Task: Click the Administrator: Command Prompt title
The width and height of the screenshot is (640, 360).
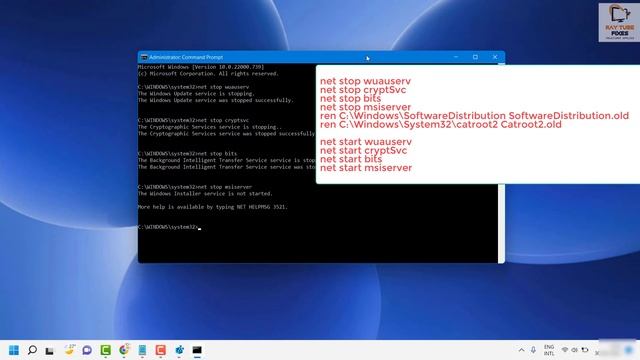Action: pyautogui.click(x=186, y=57)
